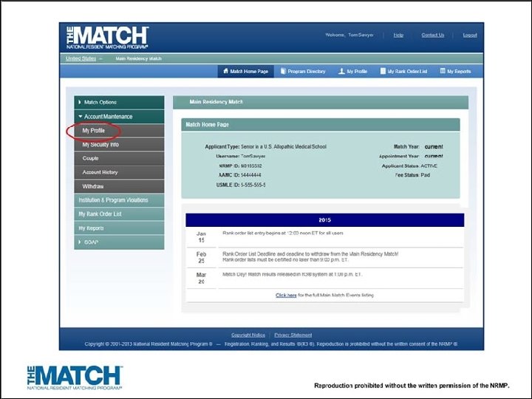Image resolution: width=532 pixels, height=399 pixels.
Task: Click the list icon beside My Rank Order List tab
Action: 383,71
